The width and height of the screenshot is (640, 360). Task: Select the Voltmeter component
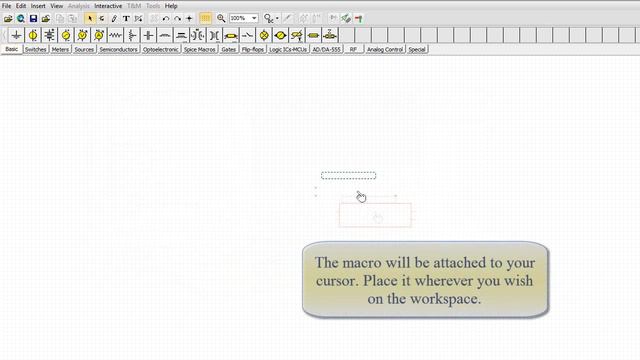[x=82, y=36]
